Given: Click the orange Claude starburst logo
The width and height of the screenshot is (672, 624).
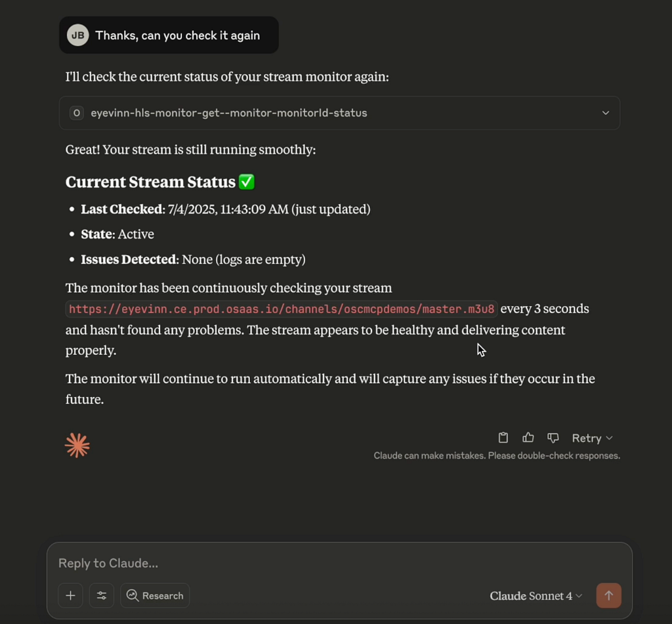Looking at the screenshot, I should coord(77,446).
